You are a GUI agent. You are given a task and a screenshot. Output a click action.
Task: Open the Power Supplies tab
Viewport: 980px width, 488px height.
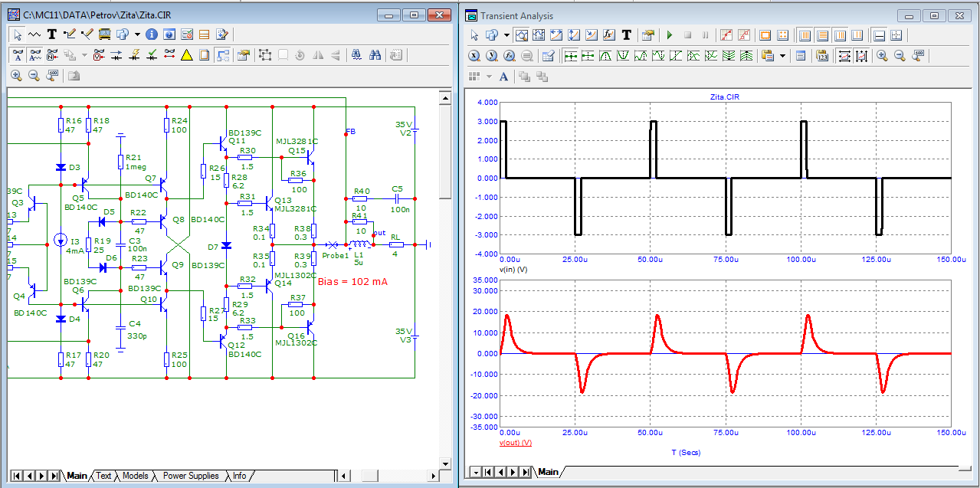tap(191, 476)
